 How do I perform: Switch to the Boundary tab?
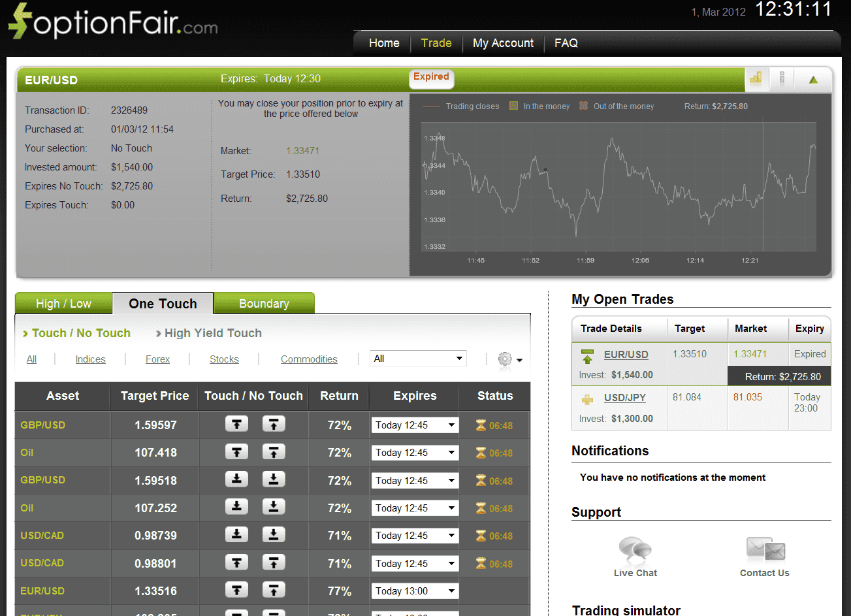coord(264,303)
